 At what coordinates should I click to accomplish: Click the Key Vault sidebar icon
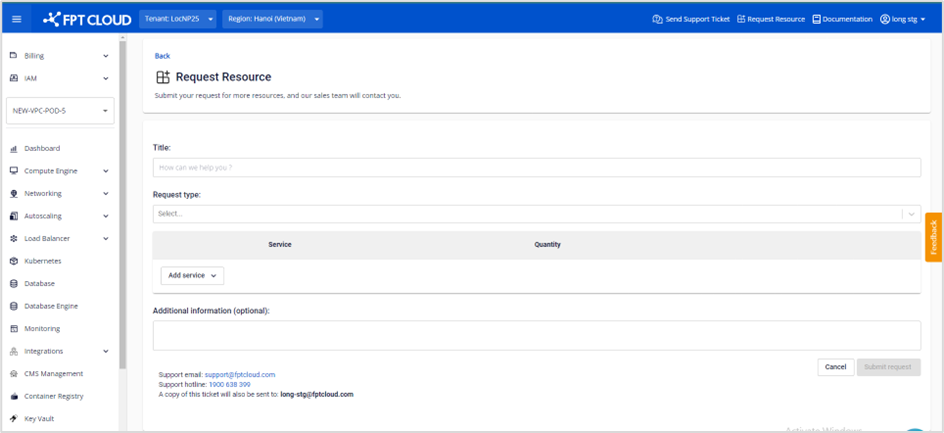pos(14,419)
